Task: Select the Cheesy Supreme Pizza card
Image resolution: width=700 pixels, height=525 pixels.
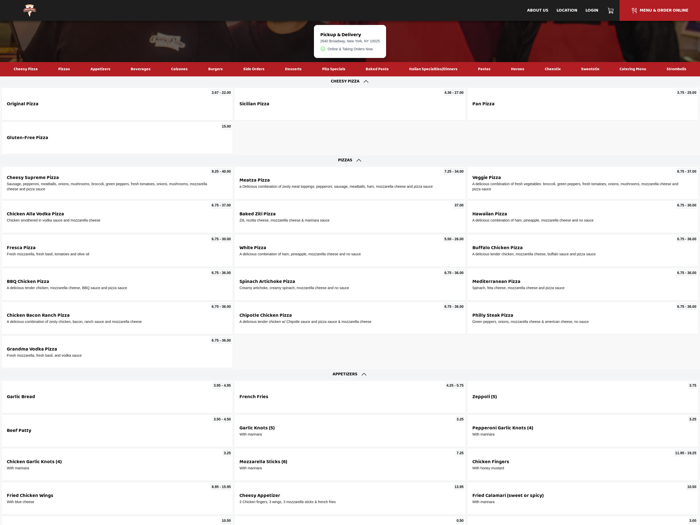Action: [117, 183]
